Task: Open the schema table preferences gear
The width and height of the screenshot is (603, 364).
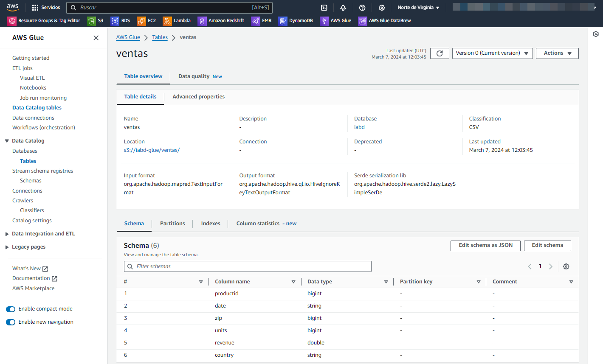Action: click(x=566, y=266)
